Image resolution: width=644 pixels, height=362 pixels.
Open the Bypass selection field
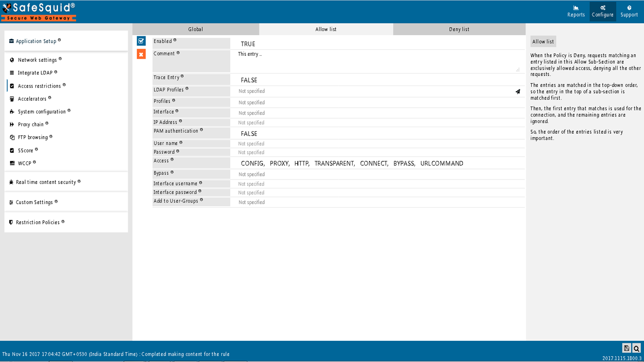377,174
